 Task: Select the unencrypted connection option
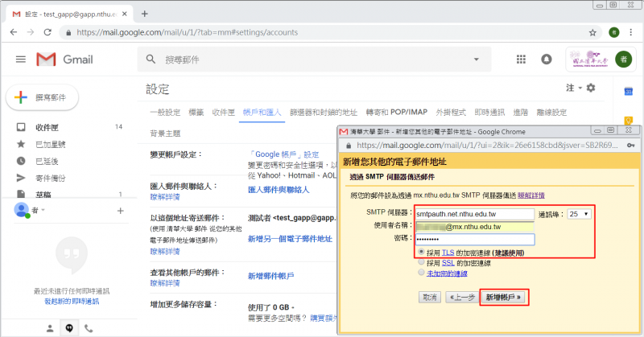(422, 273)
